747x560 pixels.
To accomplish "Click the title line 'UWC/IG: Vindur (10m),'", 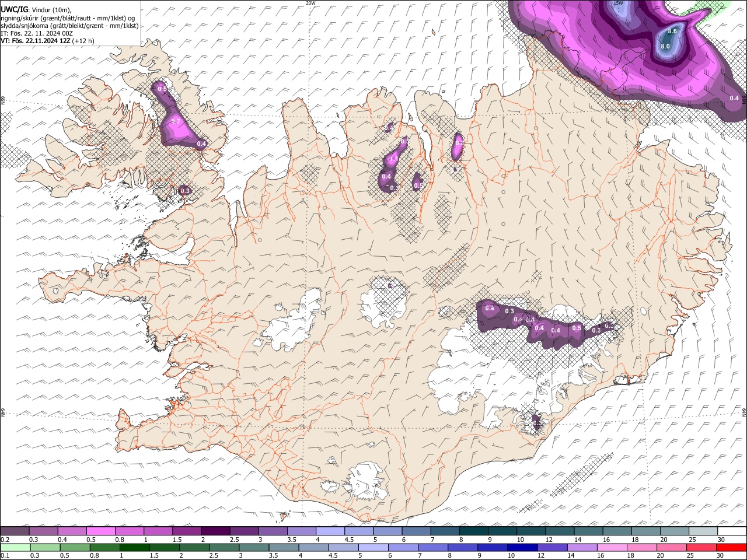I will tap(36, 9).
